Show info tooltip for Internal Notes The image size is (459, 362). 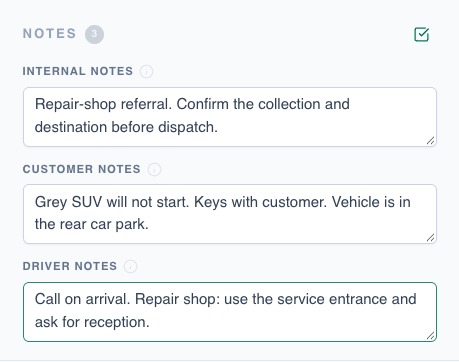point(146,71)
